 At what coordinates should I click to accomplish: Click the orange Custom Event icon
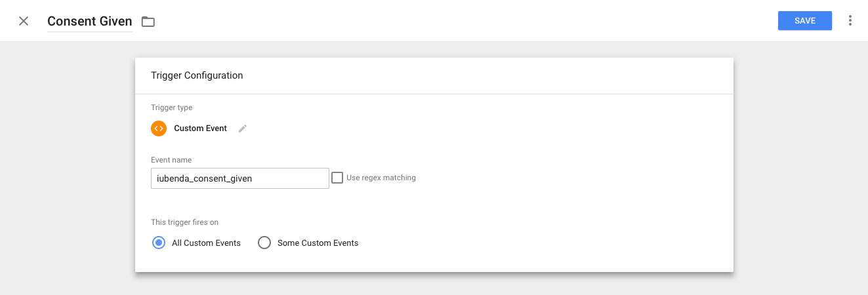pos(159,128)
